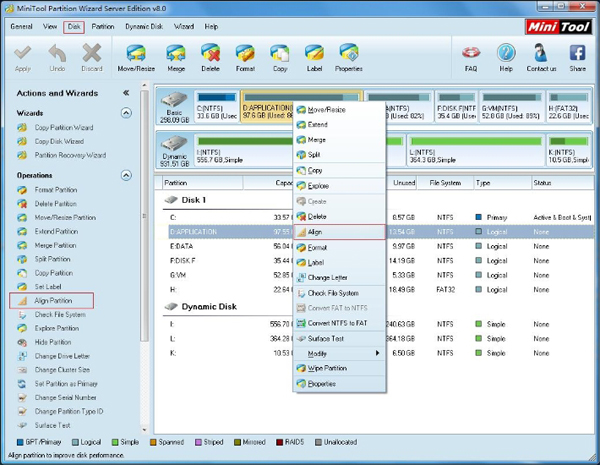Click the Apply checkmark button
Viewport: 600px width, 465px height.
click(x=23, y=58)
